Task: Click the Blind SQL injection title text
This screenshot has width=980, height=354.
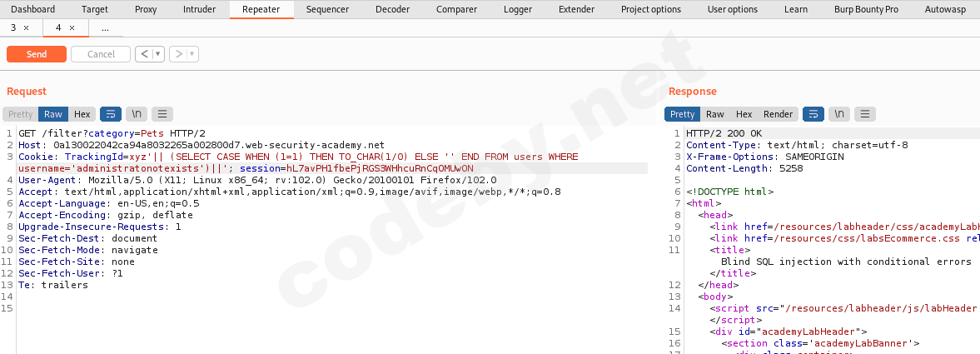Action: [846, 262]
